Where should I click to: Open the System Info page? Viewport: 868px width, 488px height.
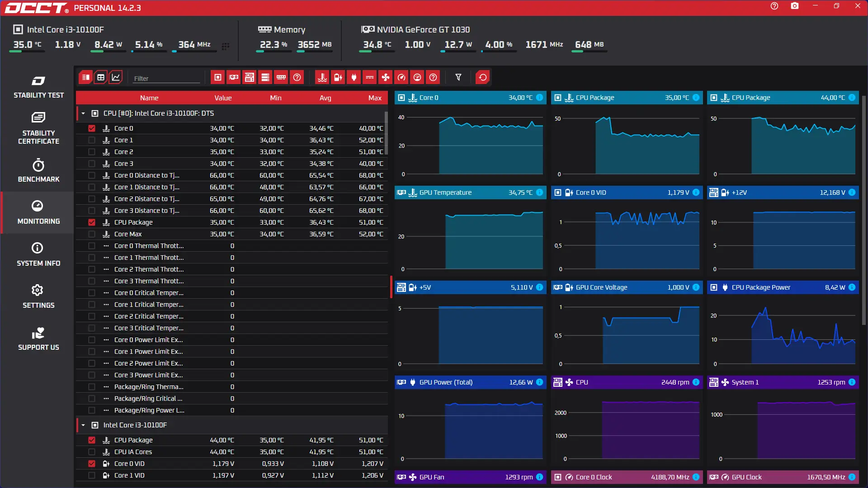[38, 254]
